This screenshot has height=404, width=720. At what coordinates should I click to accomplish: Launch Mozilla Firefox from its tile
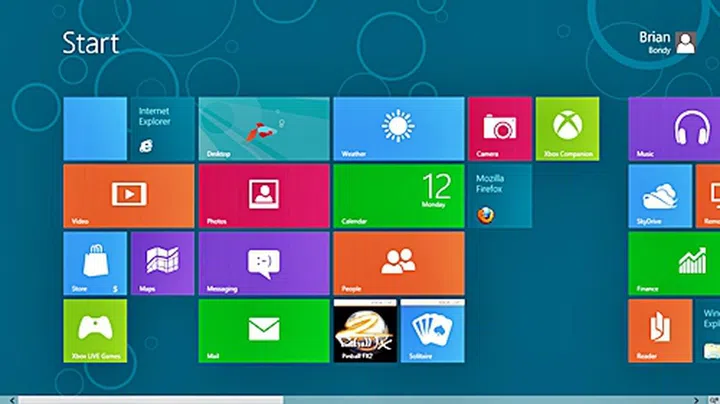tap(499, 195)
